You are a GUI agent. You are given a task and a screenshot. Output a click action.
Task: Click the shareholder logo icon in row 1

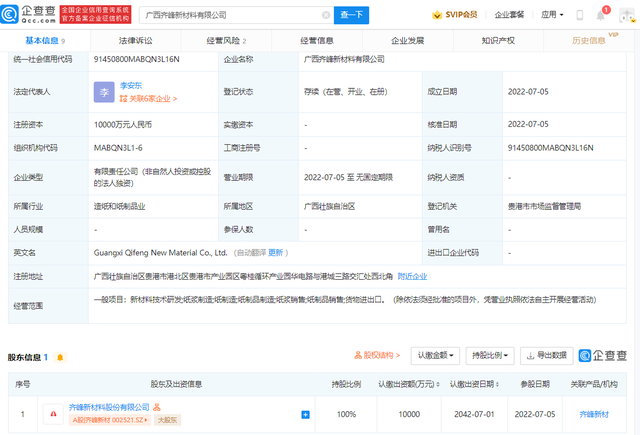click(52, 412)
